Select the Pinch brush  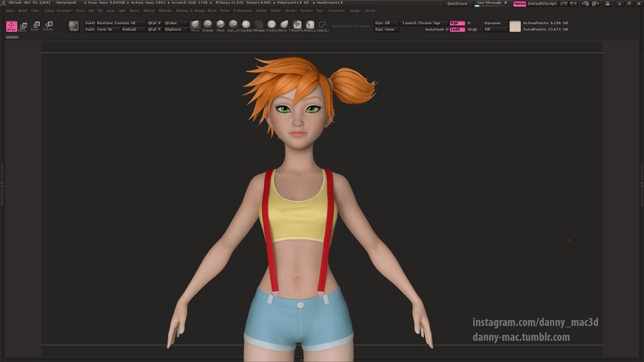tap(221, 26)
